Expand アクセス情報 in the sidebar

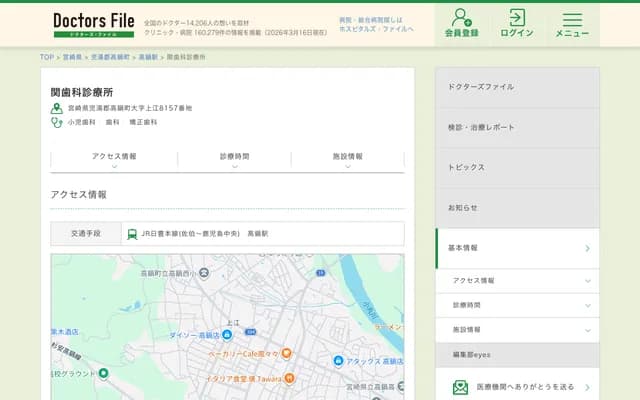pos(517,281)
